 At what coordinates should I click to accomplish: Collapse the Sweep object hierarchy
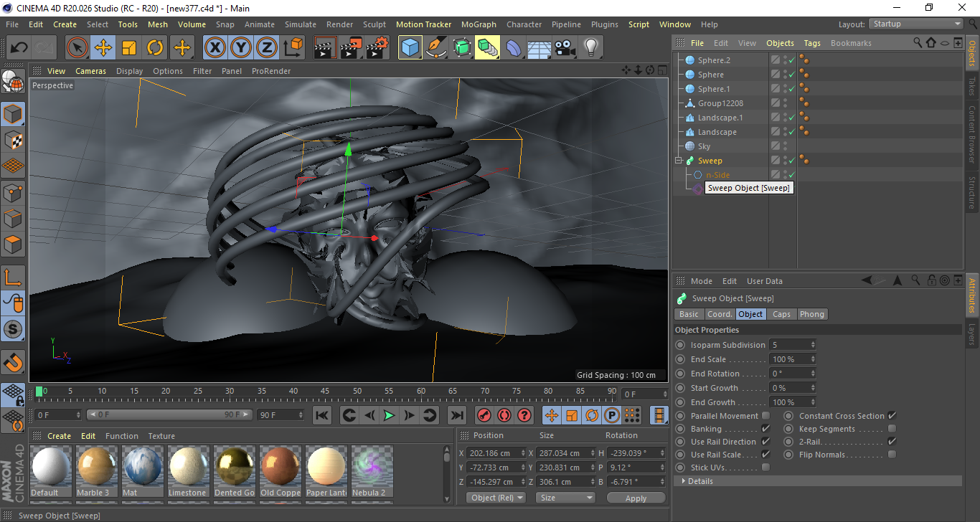tap(679, 161)
